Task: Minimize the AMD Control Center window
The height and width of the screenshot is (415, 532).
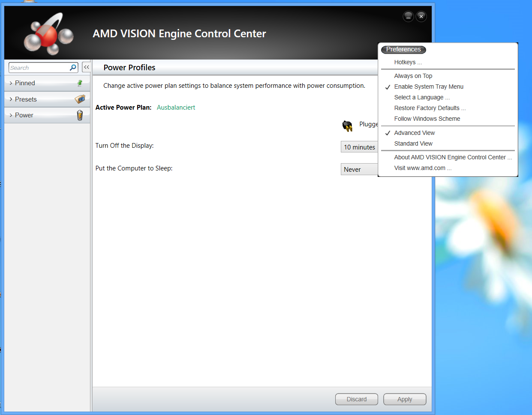Action: pos(408,16)
